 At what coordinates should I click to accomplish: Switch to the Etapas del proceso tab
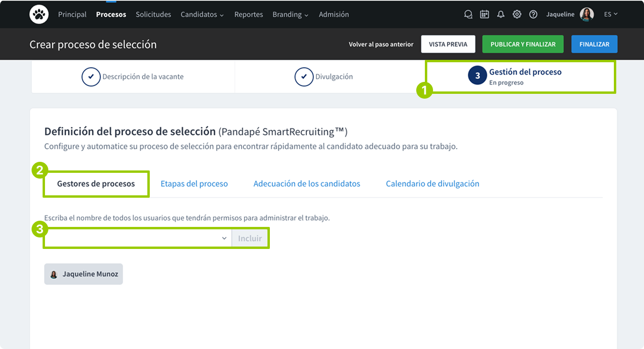(194, 183)
